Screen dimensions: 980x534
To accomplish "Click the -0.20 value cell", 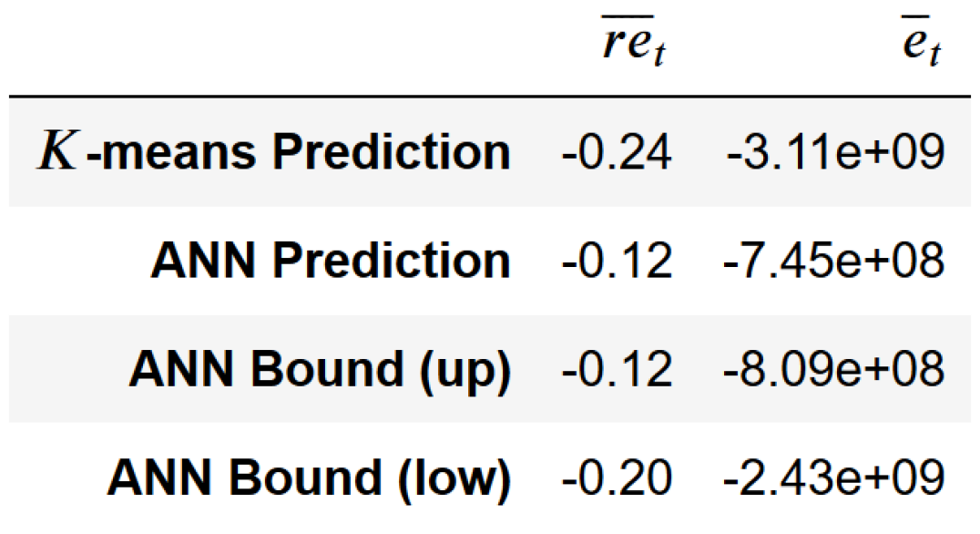I will tap(617, 478).
